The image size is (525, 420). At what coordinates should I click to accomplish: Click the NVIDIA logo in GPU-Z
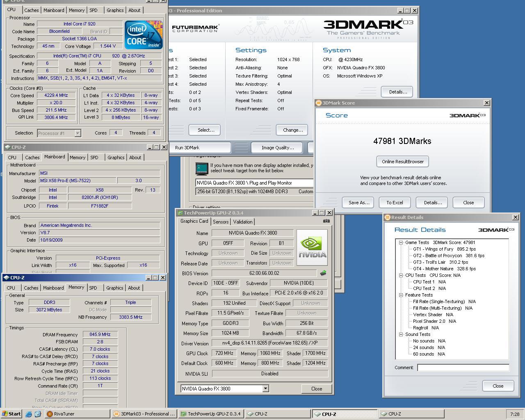point(312,247)
